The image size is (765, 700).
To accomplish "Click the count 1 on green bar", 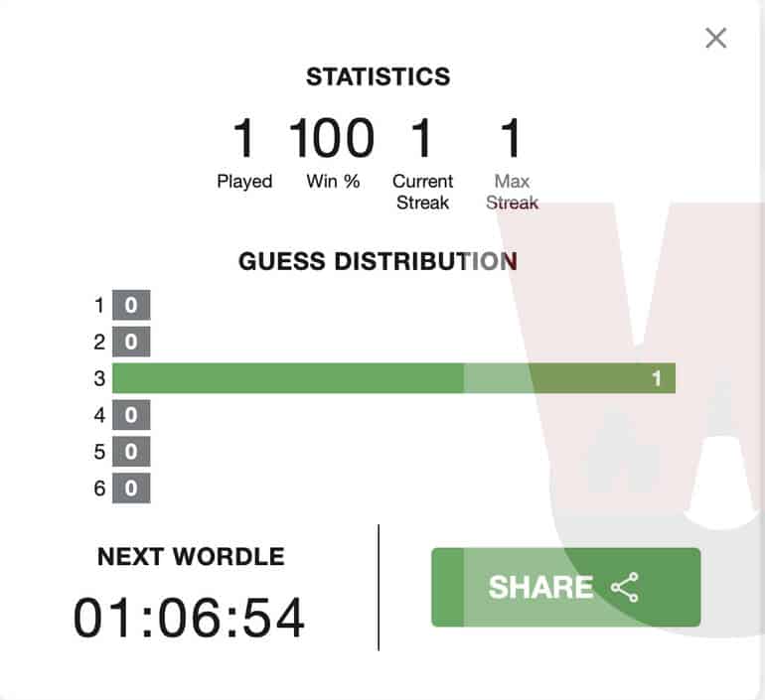I will click(x=657, y=378).
